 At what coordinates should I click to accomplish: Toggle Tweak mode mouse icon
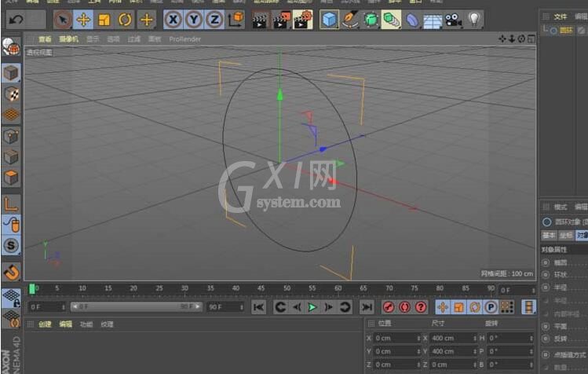click(11, 225)
